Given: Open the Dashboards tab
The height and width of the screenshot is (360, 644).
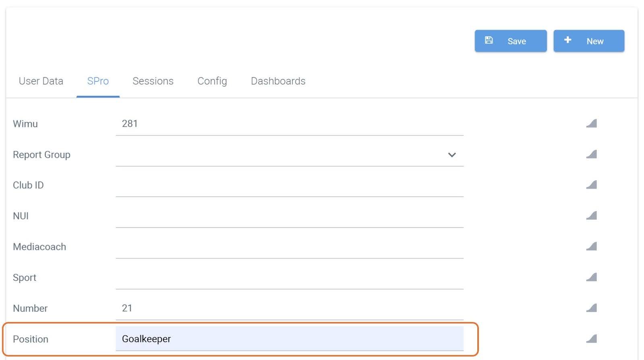Looking at the screenshot, I should 278,81.
